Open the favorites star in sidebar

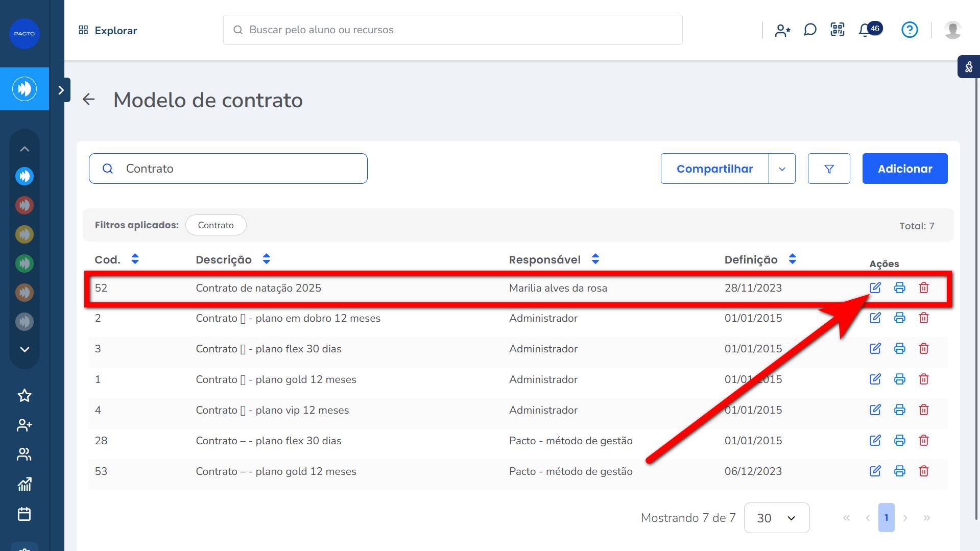(x=24, y=395)
